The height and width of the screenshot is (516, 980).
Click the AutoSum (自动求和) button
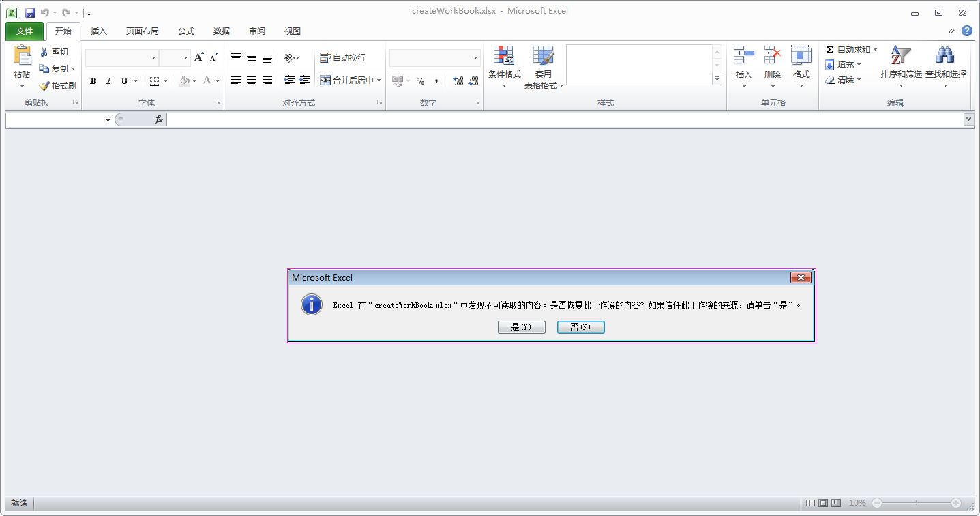coord(847,50)
